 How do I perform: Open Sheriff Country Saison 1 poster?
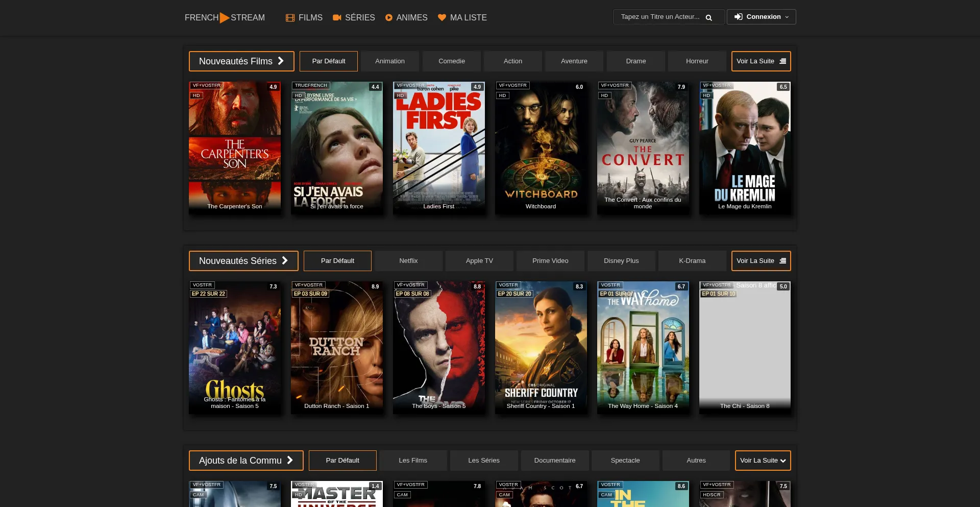coord(541,348)
